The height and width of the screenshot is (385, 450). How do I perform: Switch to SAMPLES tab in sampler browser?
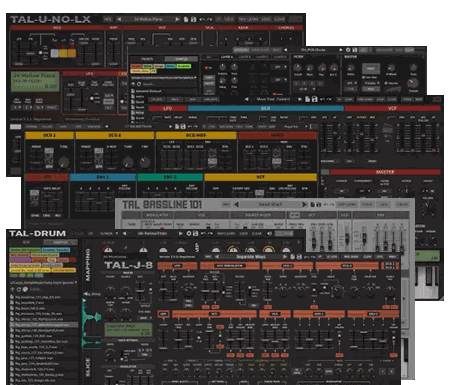(x=181, y=59)
